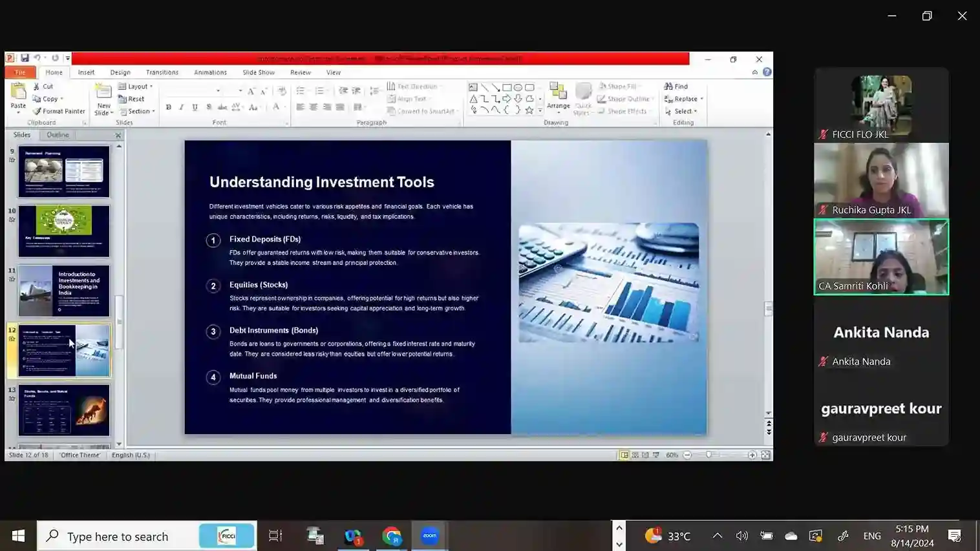Toggle Underline text formatting

tap(195, 107)
